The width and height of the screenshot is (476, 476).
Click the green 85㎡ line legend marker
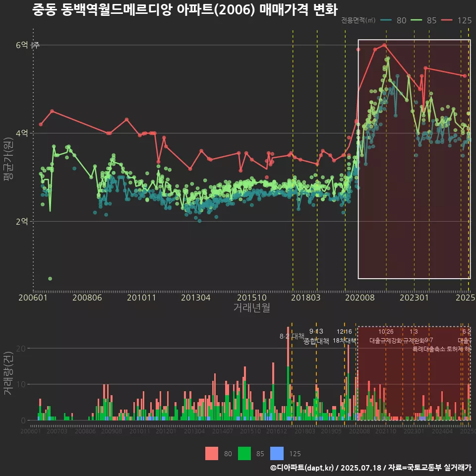click(416, 20)
